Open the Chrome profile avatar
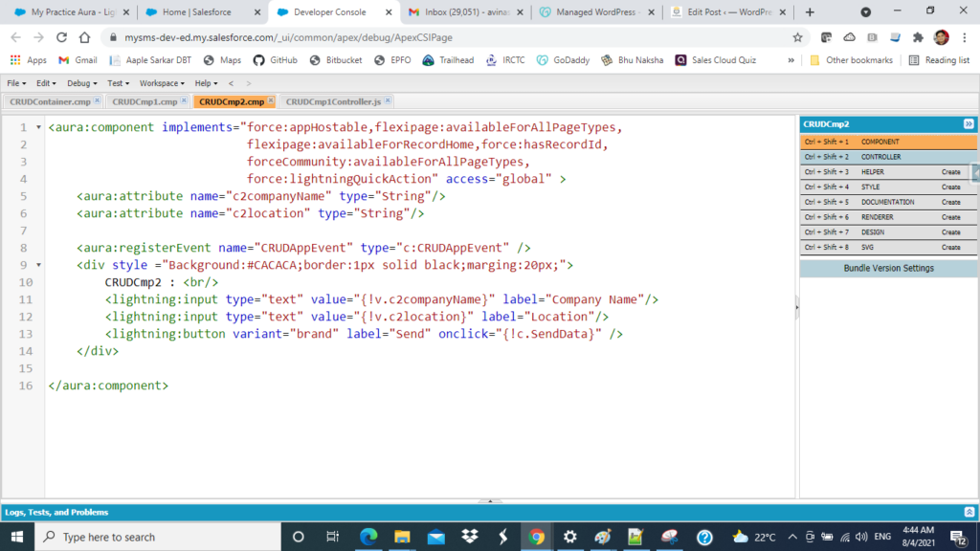The width and height of the screenshot is (980, 551). (942, 37)
